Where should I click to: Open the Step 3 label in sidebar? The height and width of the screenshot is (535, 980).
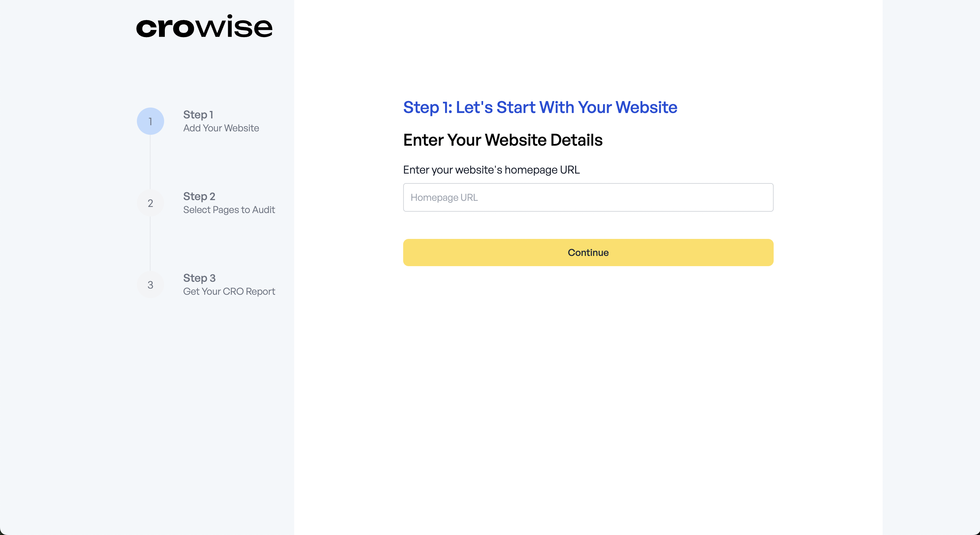[x=199, y=278]
